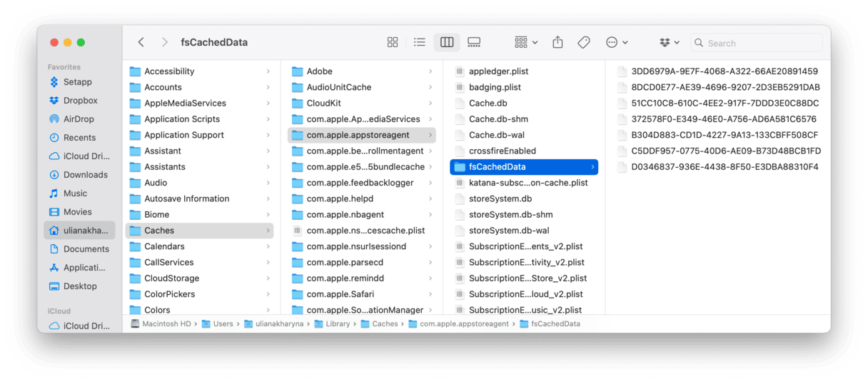868x382 pixels.
Task: Click the Share toolbar icon
Action: coord(557,42)
